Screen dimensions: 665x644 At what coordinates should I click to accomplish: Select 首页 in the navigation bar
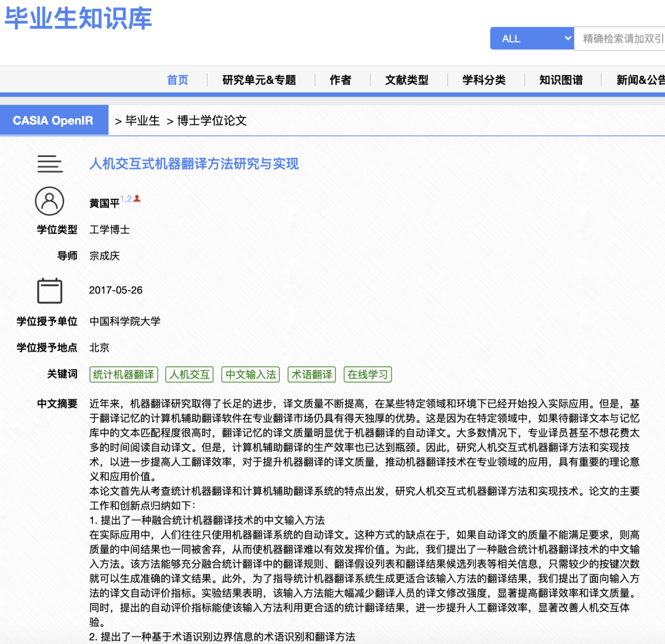point(177,79)
